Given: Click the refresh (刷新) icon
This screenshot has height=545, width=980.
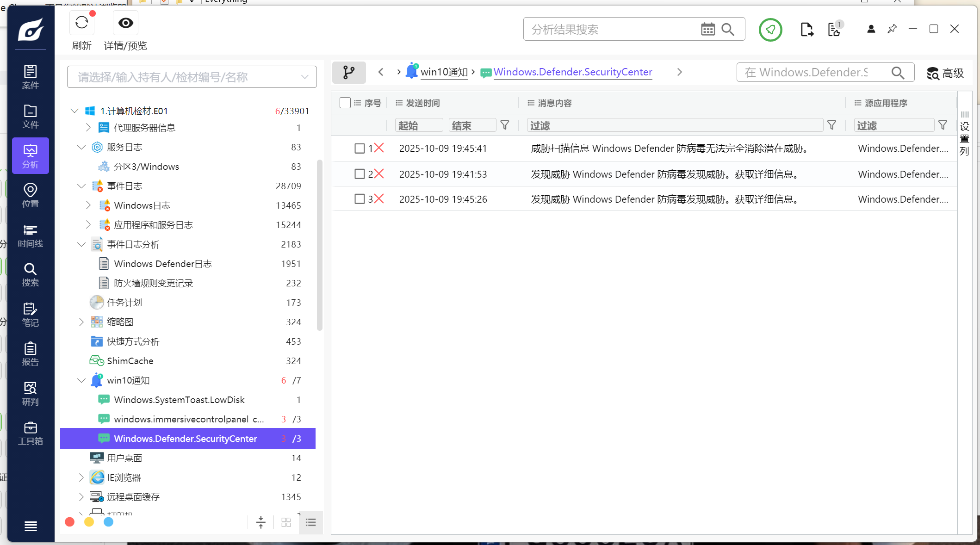Looking at the screenshot, I should pos(82,23).
